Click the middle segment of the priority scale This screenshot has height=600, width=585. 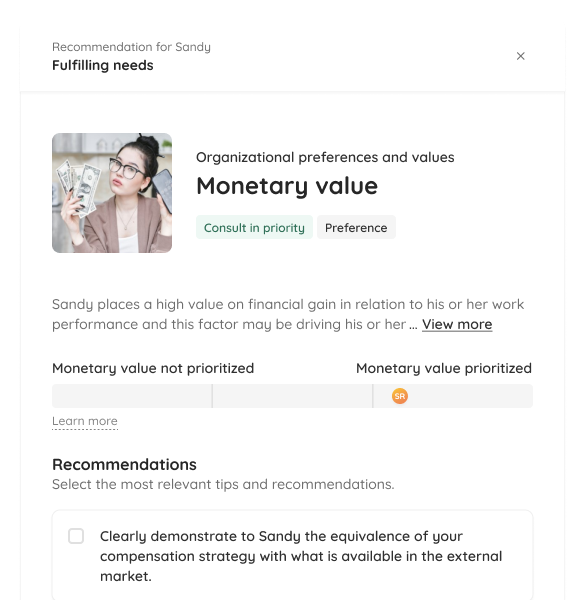pyautogui.click(x=292, y=396)
